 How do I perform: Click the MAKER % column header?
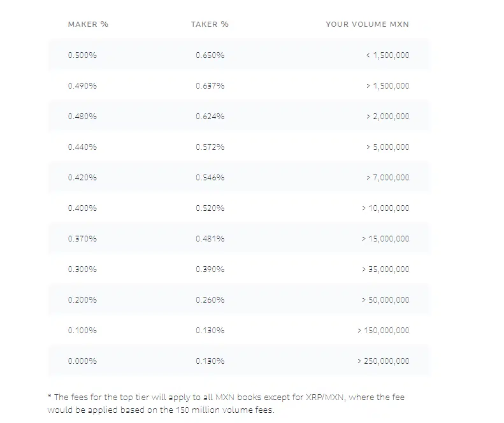[x=88, y=24]
